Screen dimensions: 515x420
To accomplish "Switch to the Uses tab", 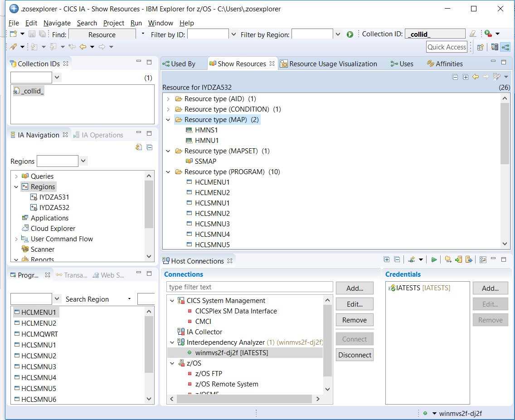I will 402,64.
